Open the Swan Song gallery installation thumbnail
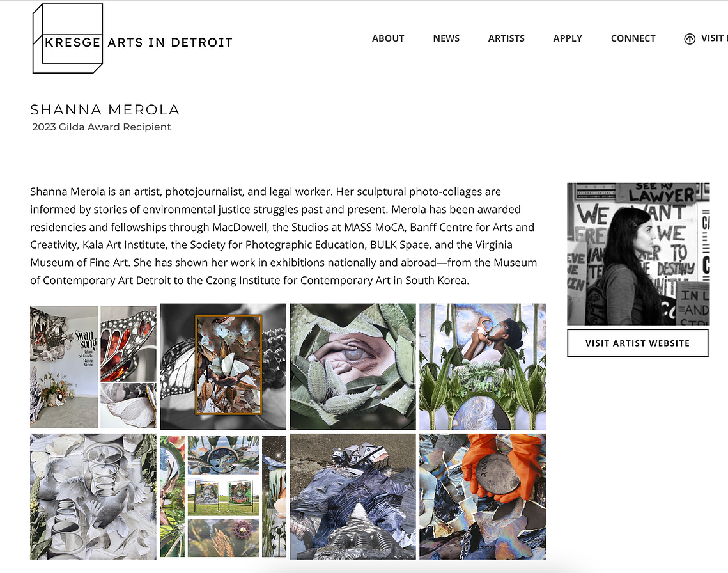The height and width of the screenshot is (573, 728). pyautogui.click(x=93, y=366)
